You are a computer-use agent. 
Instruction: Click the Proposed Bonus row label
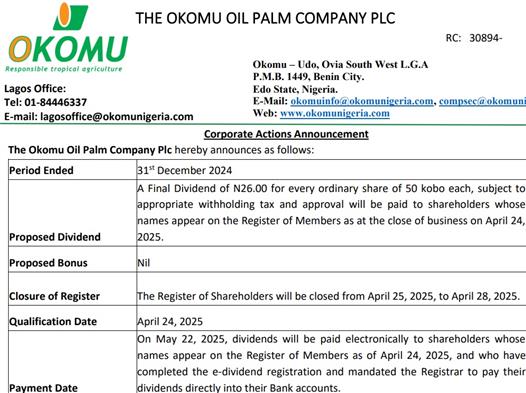48,263
